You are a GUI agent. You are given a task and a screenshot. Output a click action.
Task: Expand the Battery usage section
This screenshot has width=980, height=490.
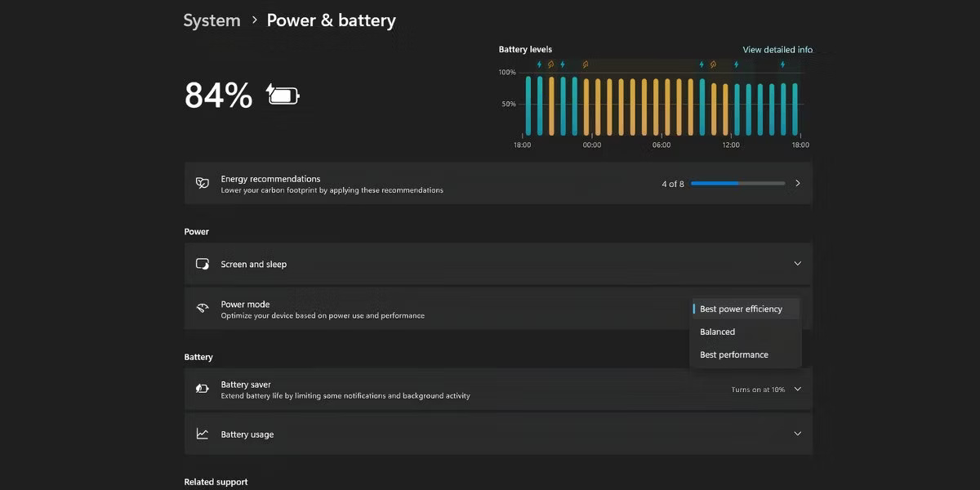[798, 434]
